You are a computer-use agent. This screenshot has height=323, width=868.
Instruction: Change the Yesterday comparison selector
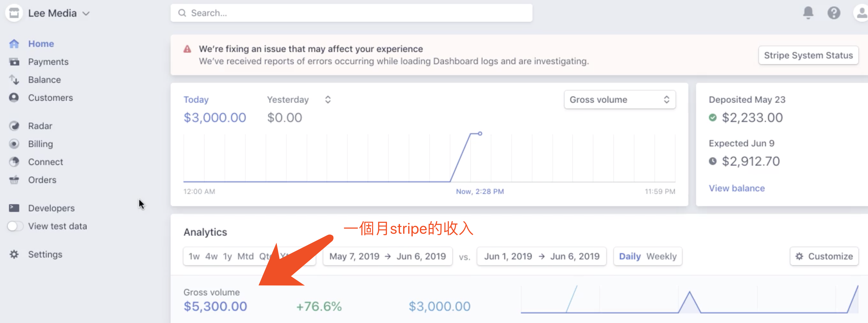point(328,100)
